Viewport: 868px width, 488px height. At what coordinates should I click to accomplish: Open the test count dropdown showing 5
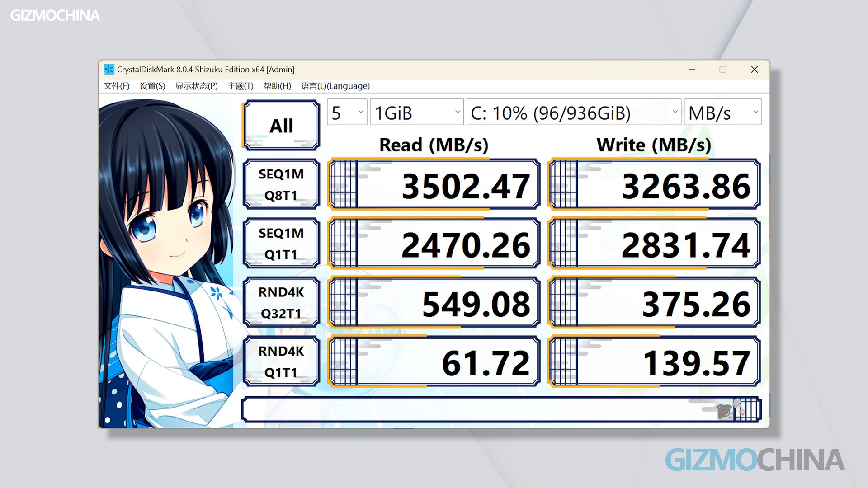[347, 112]
